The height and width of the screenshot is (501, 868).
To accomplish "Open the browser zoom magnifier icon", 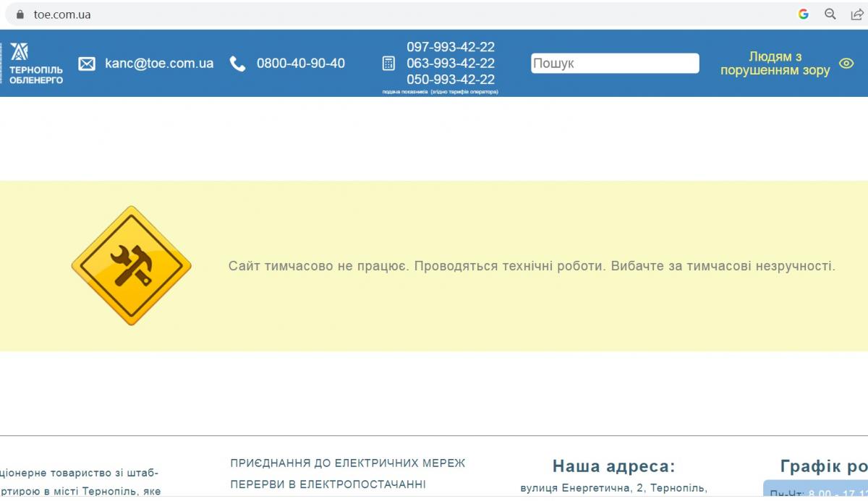I will coord(830,14).
